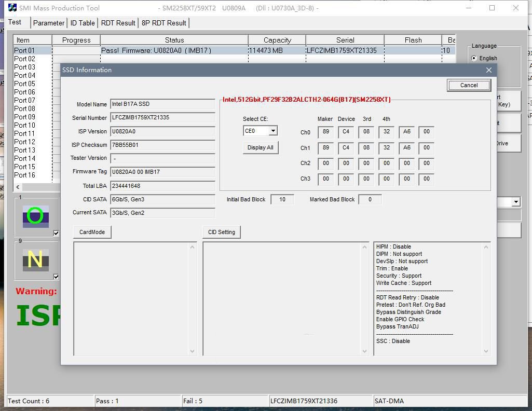
Task: Open the Select CE dropdown
Action: [x=273, y=131]
